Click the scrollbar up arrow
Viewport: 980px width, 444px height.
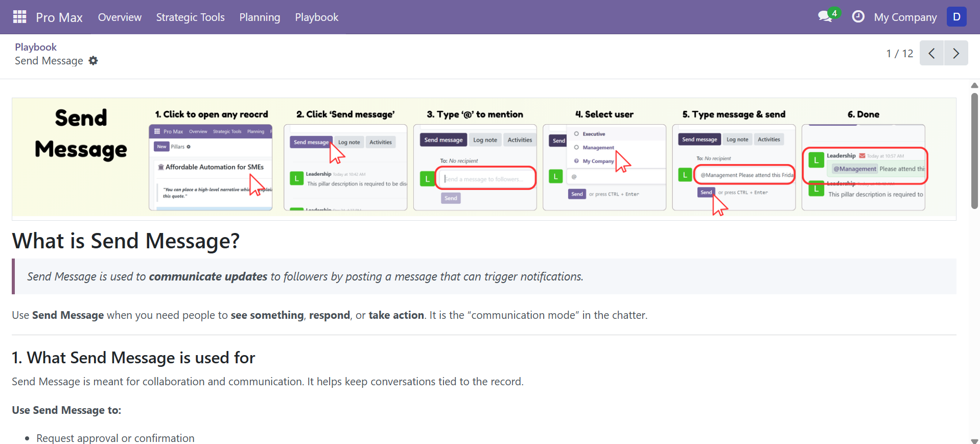pos(974,85)
